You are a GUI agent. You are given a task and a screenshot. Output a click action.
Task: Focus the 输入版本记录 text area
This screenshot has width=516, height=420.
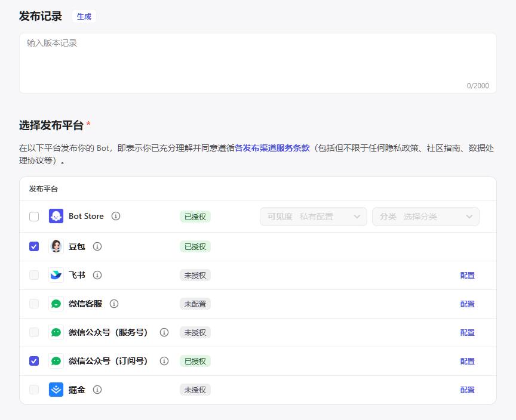click(x=257, y=63)
